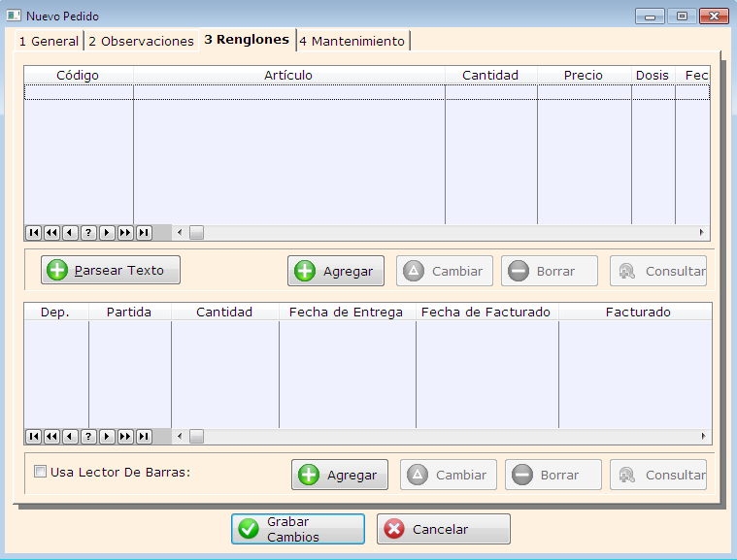
Task: Go to previous record in lower grid navigator
Action: tap(70, 437)
